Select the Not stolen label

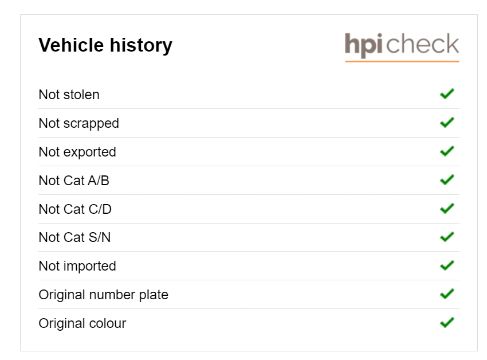pos(69,95)
